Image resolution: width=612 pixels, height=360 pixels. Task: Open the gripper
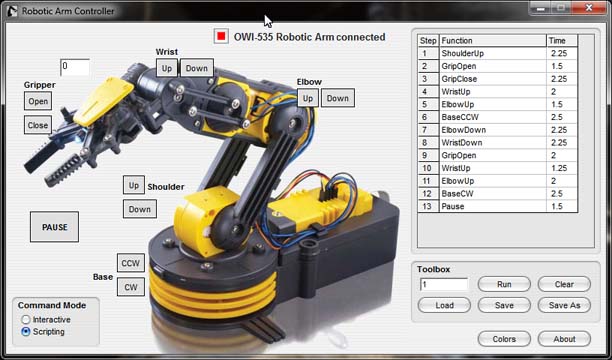pos(38,101)
